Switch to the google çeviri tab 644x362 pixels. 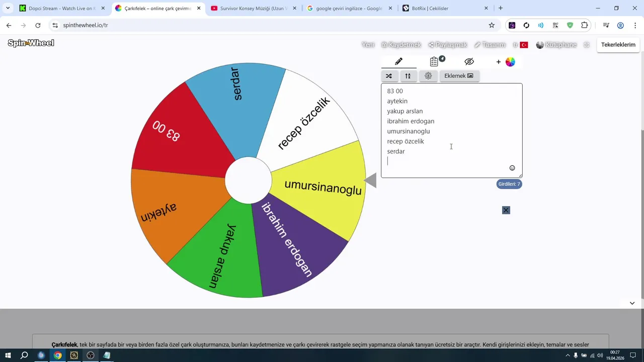click(349, 9)
